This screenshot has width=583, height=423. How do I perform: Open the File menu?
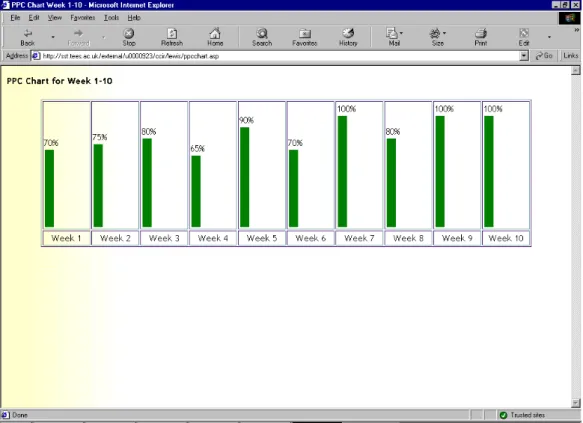(15, 18)
